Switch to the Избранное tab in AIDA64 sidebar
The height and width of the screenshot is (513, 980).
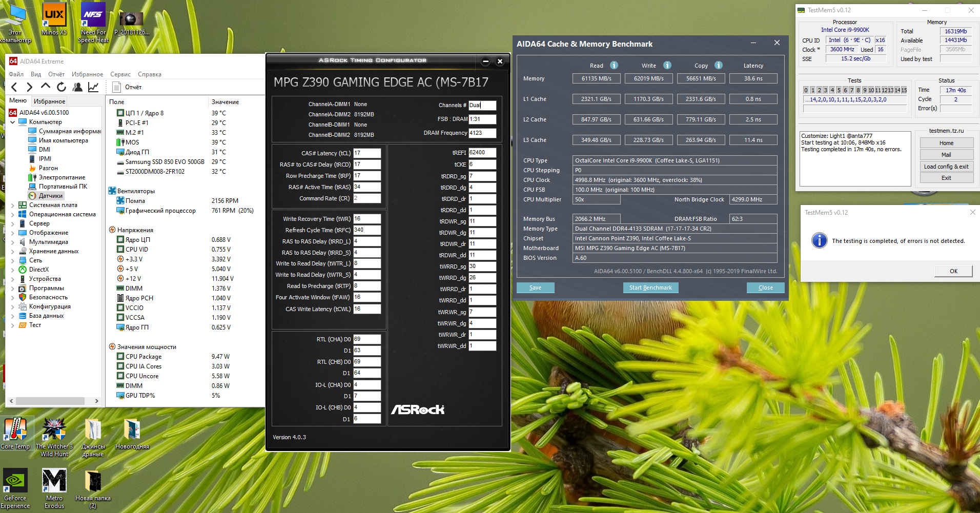(x=50, y=101)
